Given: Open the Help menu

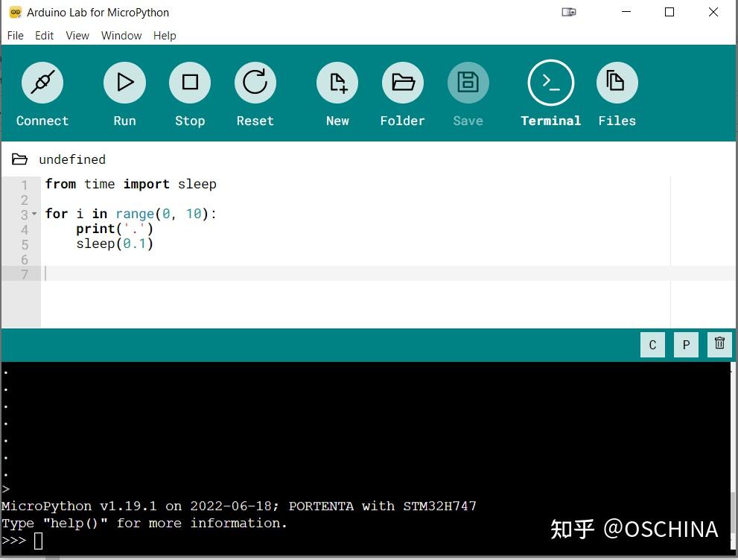Looking at the screenshot, I should pyautogui.click(x=165, y=36).
